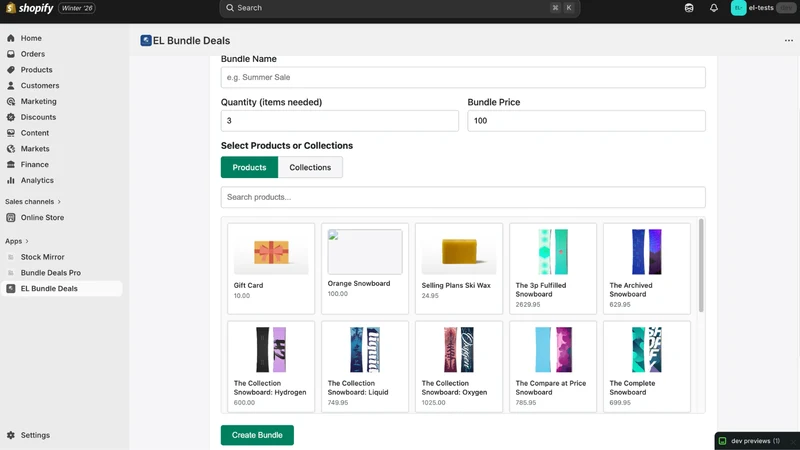Click the EL Bundle Deals page title
Viewport: 800px width, 450px height.
[191, 40]
